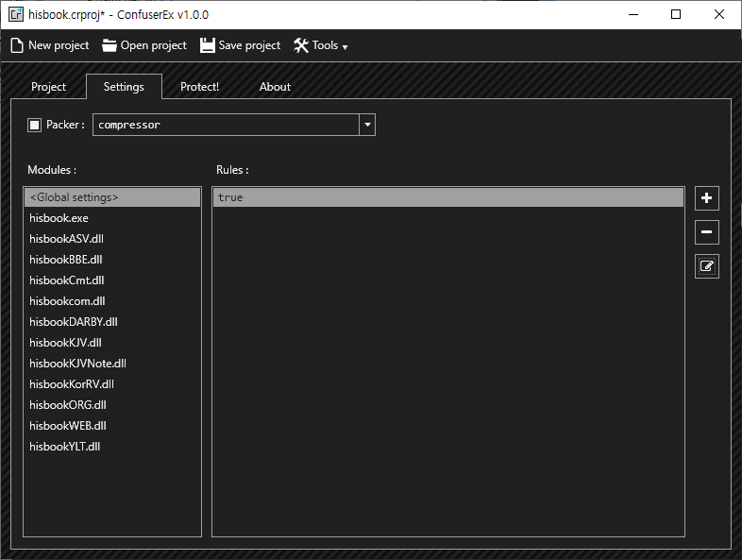Click the Tools wrench and hammer icon
Image resolution: width=742 pixels, height=560 pixels.
coord(301,45)
